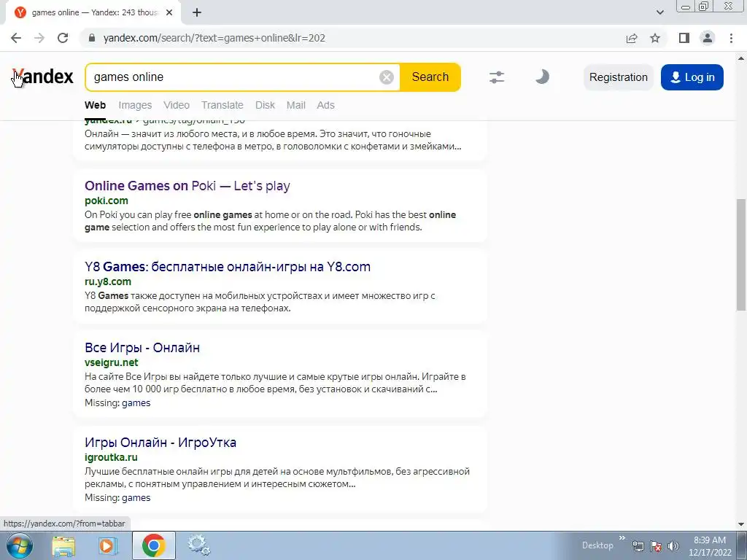Open Chrome three-dot menu
Viewport: 747px width, 560px height.
click(x=731, y=38)
